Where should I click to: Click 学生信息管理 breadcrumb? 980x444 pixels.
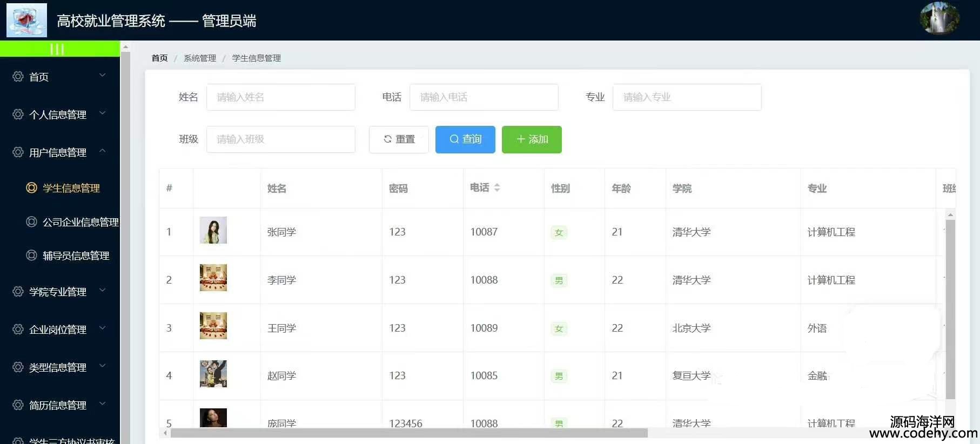[x=257, y=58]
